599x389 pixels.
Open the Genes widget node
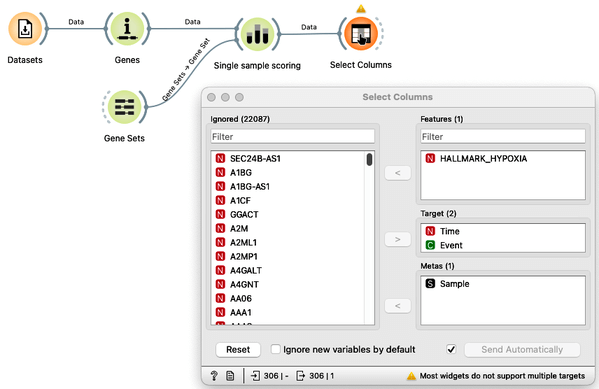pyautogui.click(x=127, y=29)
